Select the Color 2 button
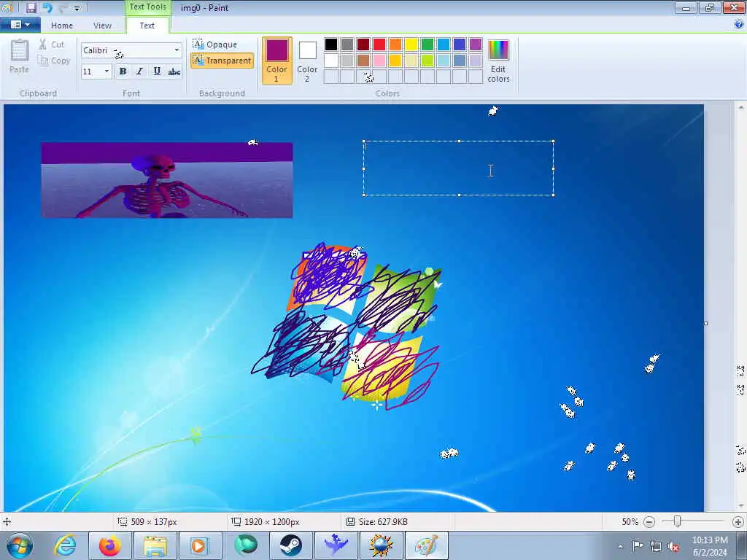747x560 pixels. [x=307, y=61]
